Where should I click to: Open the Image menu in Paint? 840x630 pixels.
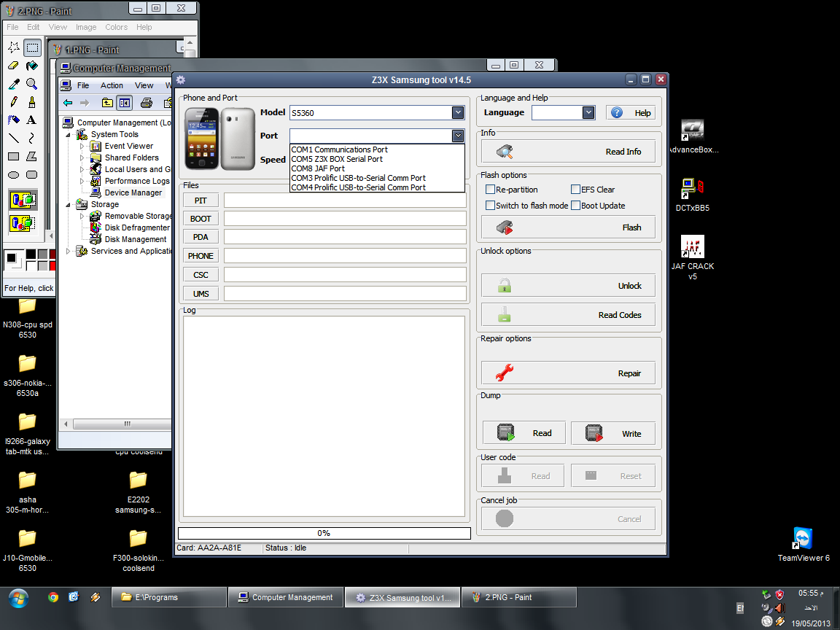tap(86, 27)
